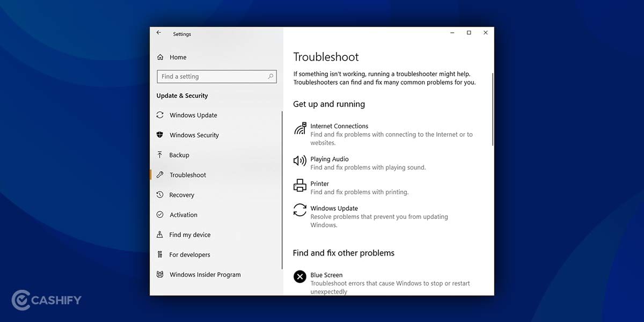Click the For developers tools icon
This screenshot has width=644, height=322.
(x=160, y=254)
